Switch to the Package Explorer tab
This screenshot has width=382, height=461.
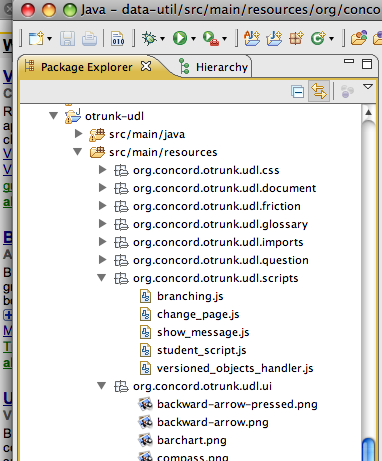coord(86,67)
